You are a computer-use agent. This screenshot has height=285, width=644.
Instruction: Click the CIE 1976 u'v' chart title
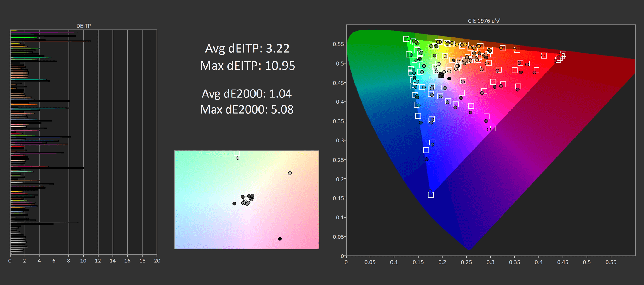click(x=484, y=21)
